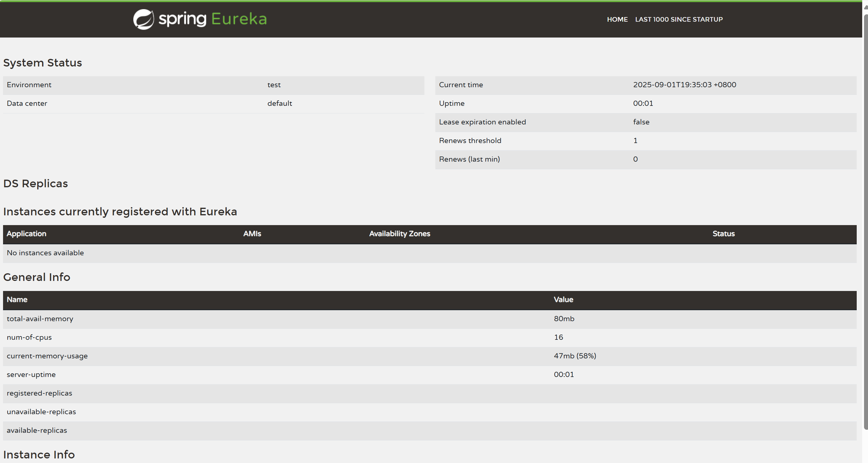This screenshot has width=868, height=463.
Task: Open LAST 1000 SINCE STARTUP page
Action: tap(679, 20)
